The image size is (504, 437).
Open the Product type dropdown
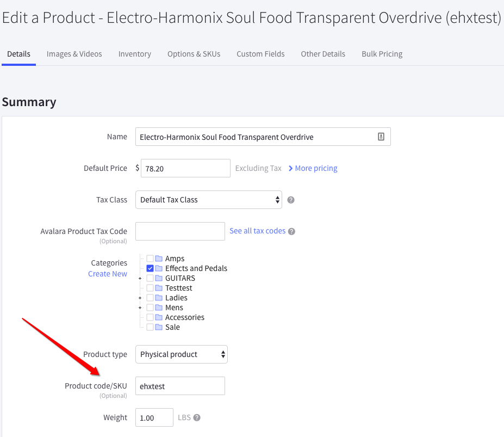(181, 354)
